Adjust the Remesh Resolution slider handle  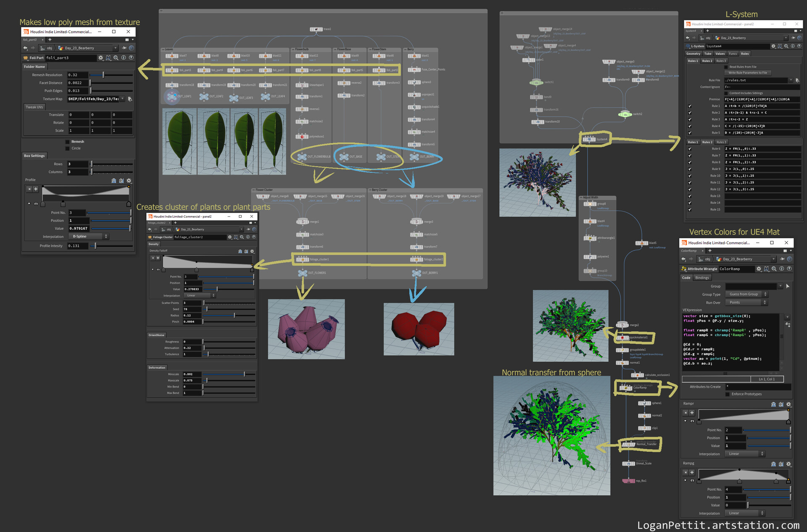click(103, 75)
